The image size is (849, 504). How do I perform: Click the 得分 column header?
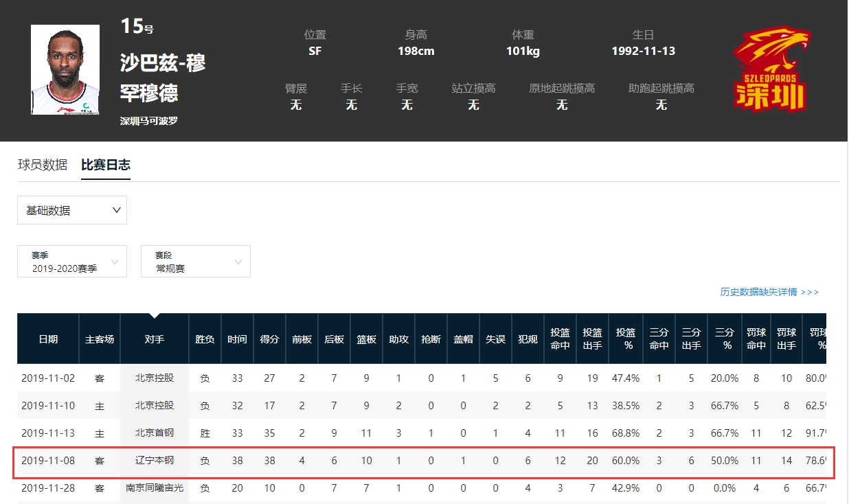pyautogui.click(x=269, y=339)
